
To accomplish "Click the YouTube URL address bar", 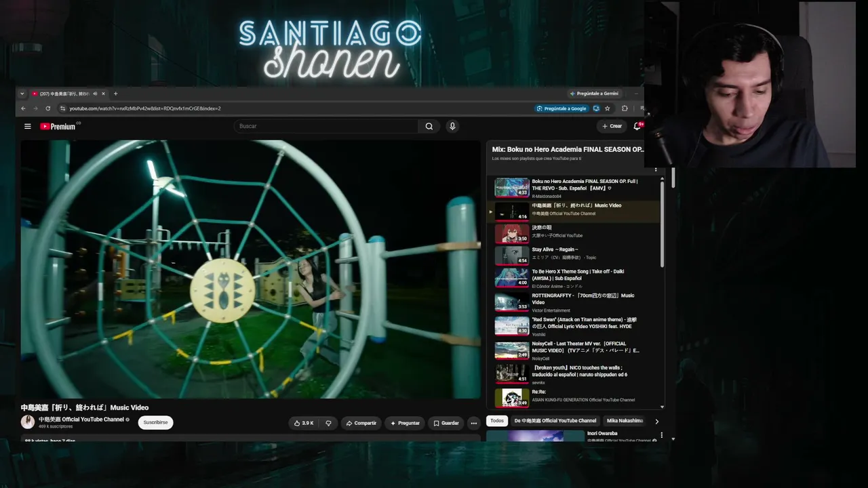I will (x=145, y=108).
